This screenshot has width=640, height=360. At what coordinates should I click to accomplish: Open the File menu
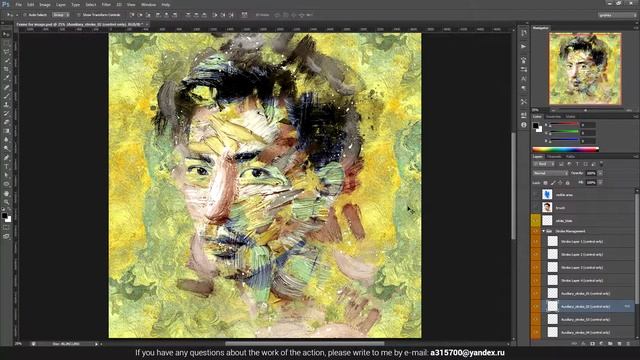pos(18,4)
